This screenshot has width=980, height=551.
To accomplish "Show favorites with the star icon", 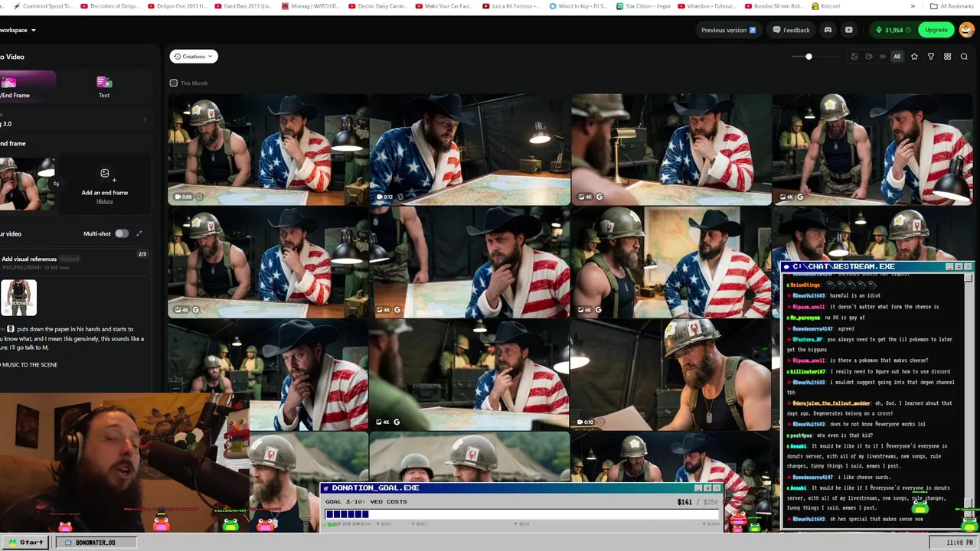I will click(914, 57).
